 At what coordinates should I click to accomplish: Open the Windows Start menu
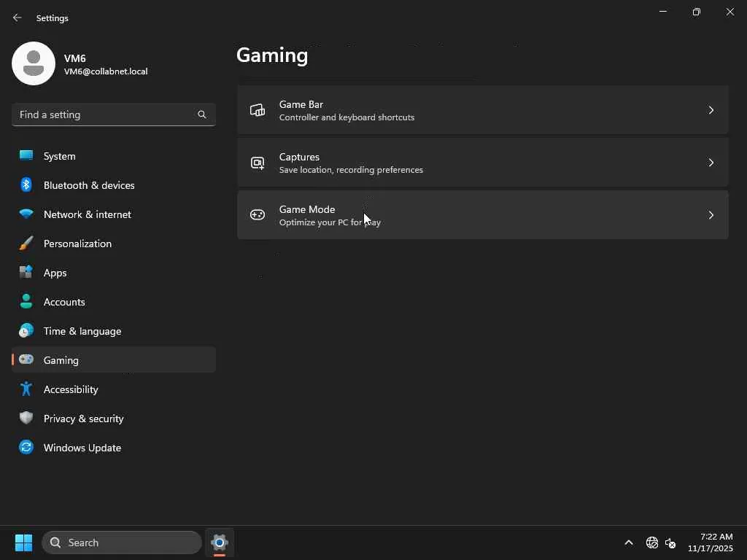tap(23, 542)
